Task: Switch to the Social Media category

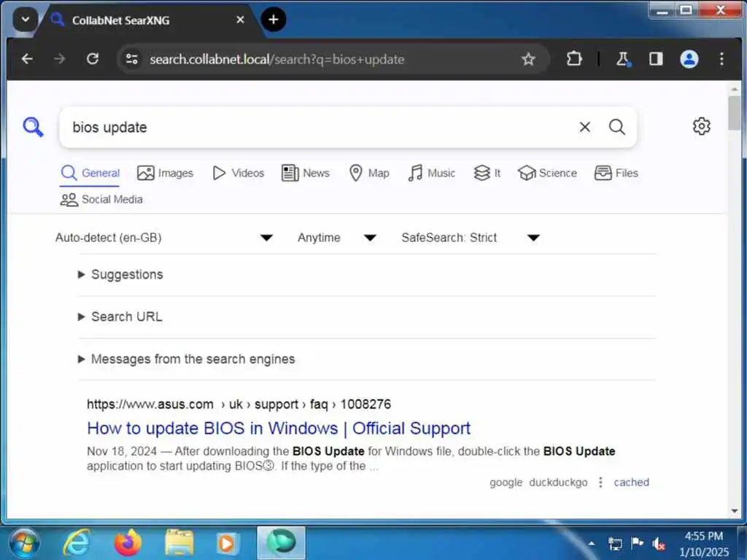Action: click(x=101, y=200)
